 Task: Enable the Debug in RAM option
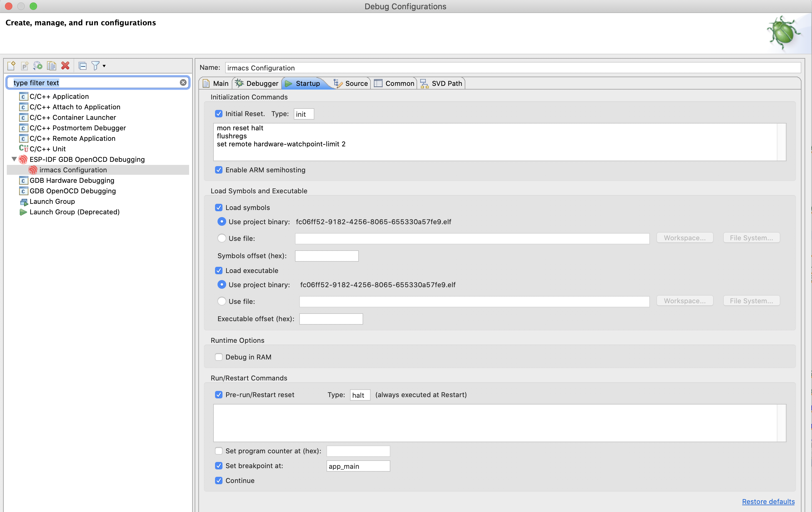(x=219, y=357)
